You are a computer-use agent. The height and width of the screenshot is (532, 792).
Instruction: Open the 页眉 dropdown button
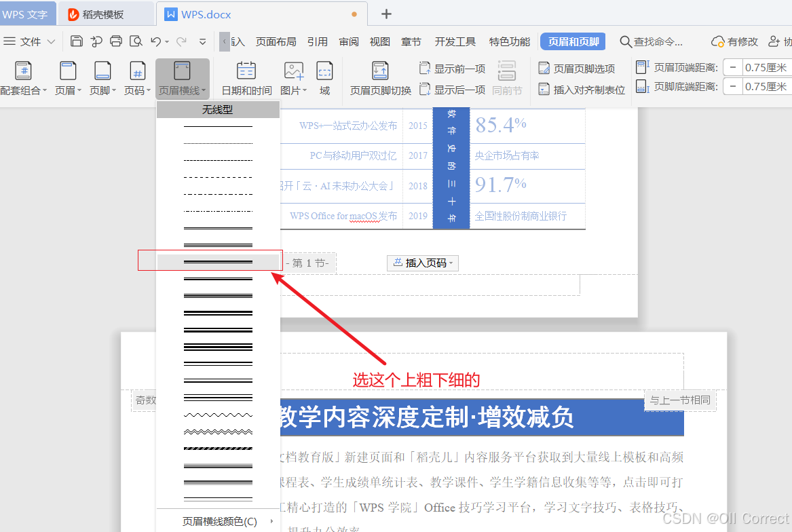point(68,78)
